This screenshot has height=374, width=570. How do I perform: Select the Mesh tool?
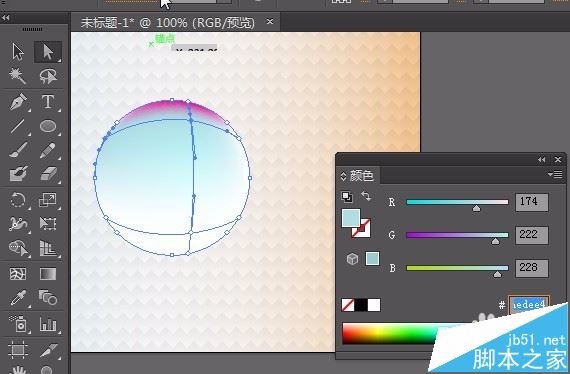18,274
